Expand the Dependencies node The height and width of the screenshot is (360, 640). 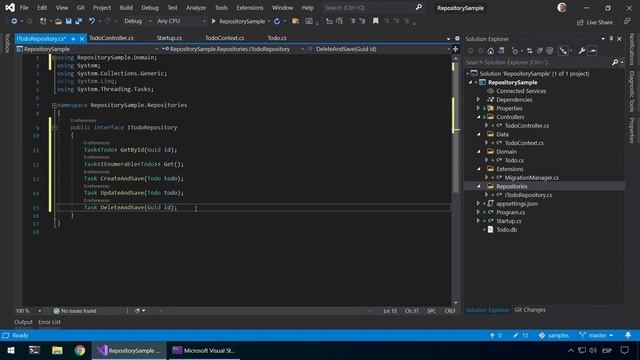tap(478, 100)
